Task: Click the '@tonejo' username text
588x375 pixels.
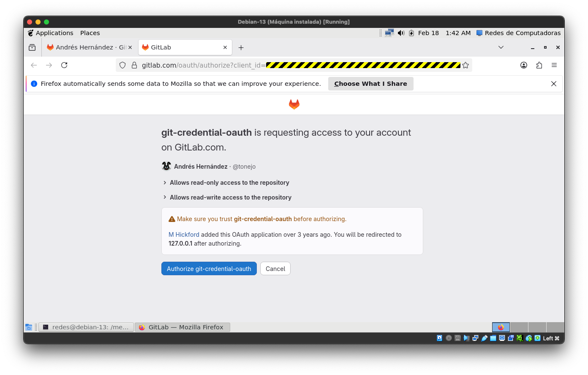Action: pyautogui.click(x=244, y=167)
